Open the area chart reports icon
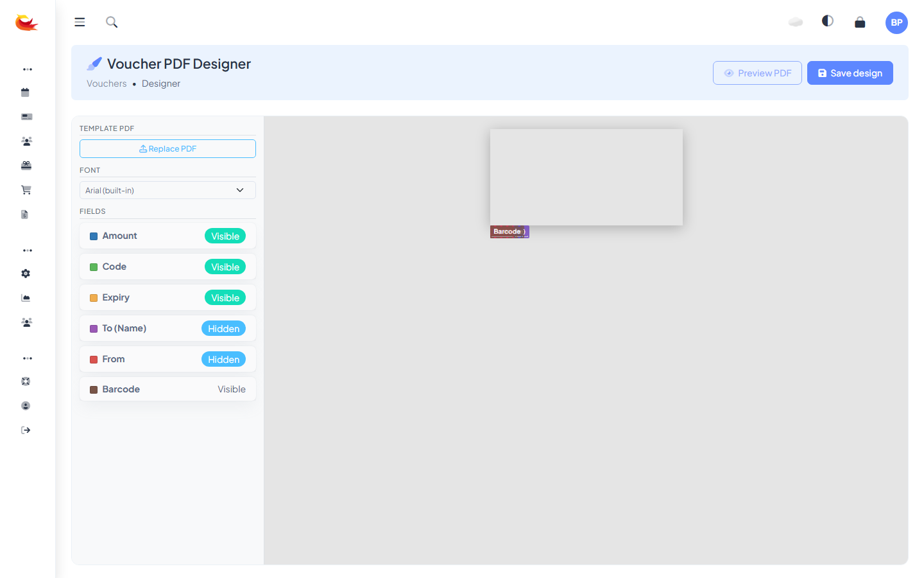924x578 pixels. [x=26, y=298]
